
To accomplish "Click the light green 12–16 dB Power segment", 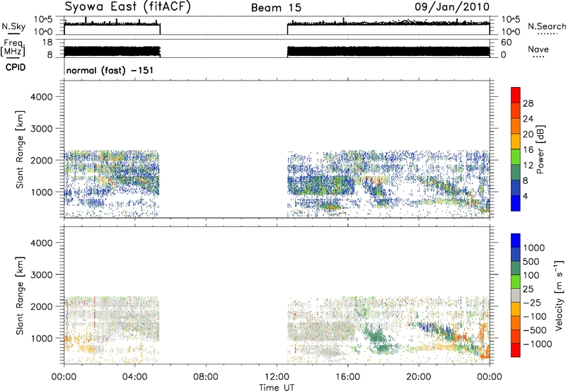I will [x=516, y=156].
